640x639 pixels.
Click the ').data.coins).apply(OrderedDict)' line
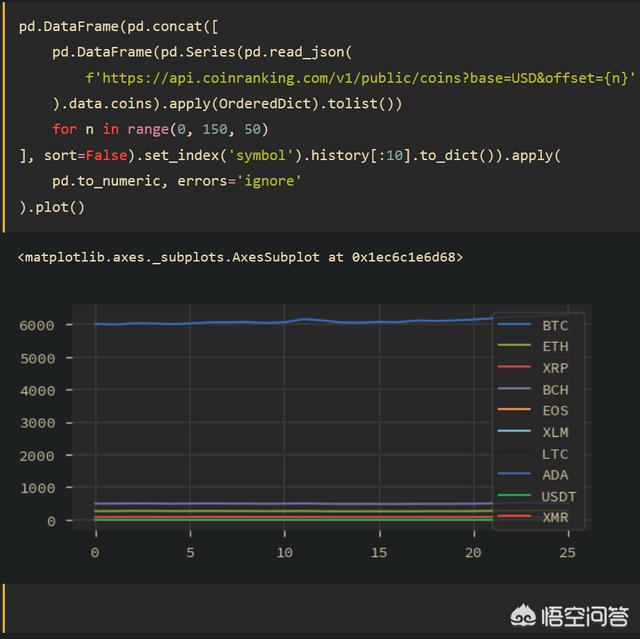(227, 104)
